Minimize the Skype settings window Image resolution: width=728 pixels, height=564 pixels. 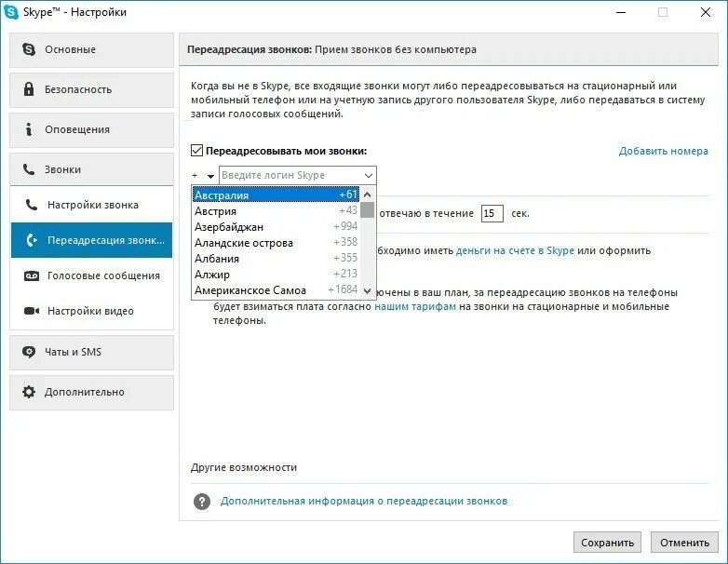tap(621, 12)
